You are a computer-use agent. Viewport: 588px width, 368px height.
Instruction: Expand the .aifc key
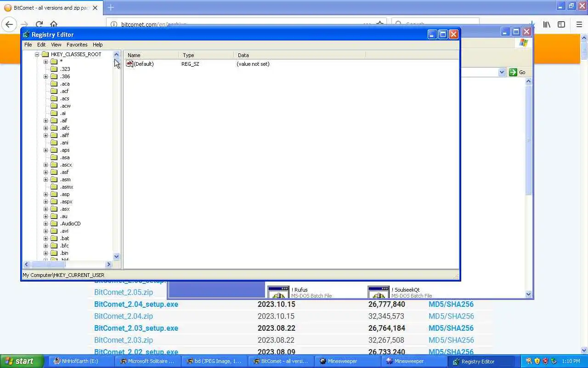pyautogui.click(x=45, y=128)
